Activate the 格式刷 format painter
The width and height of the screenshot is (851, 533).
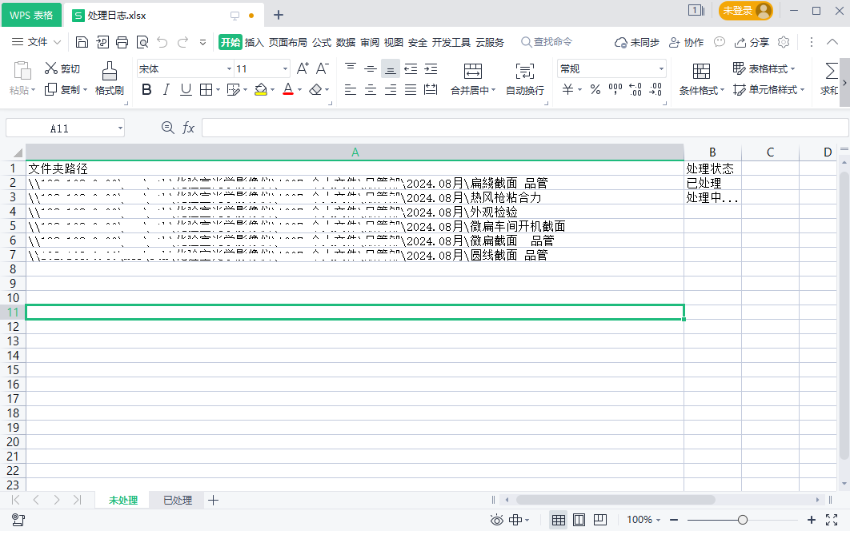pyautogui.click(x=109, y=78)
